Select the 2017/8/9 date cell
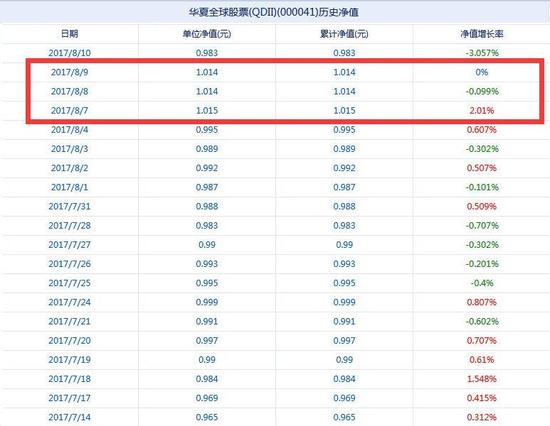Viewport: 550px width, 426px height. (x=69, y=72)
